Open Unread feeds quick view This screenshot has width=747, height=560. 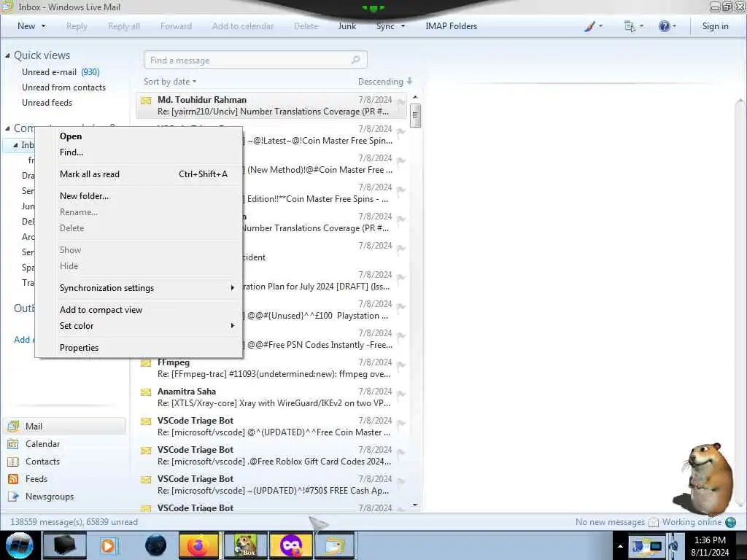(47, 102)
